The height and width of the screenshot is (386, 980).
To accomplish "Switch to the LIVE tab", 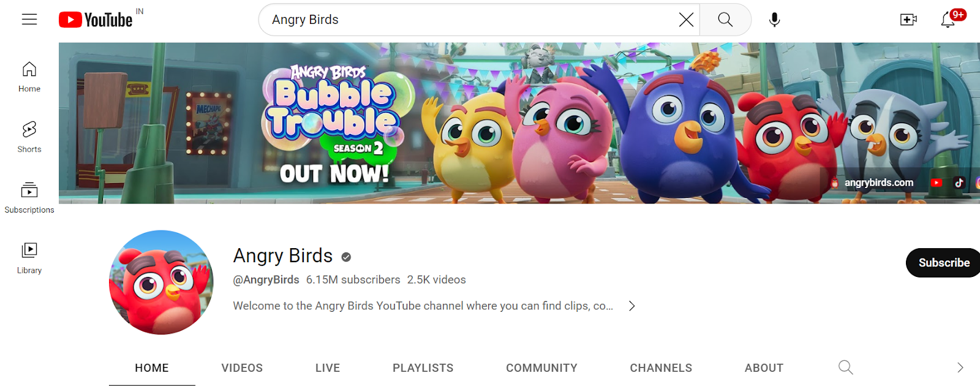I will click(x=328, y=368).
